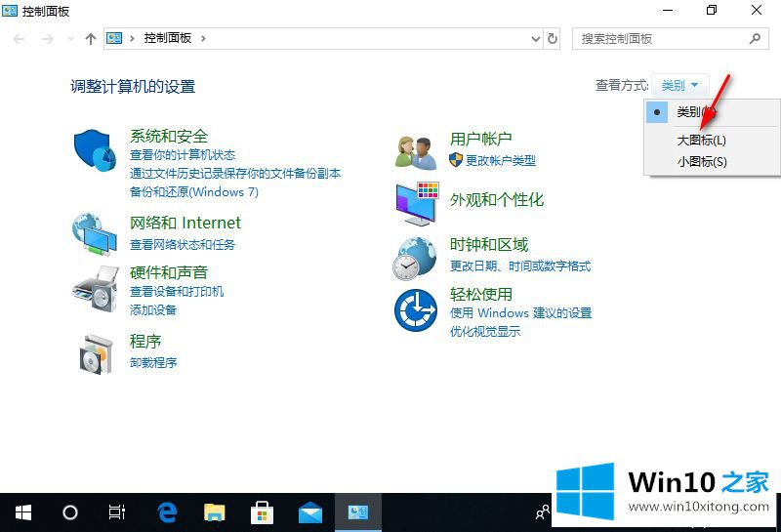
Task: Open 系统和安全 category
Action: 169,136
